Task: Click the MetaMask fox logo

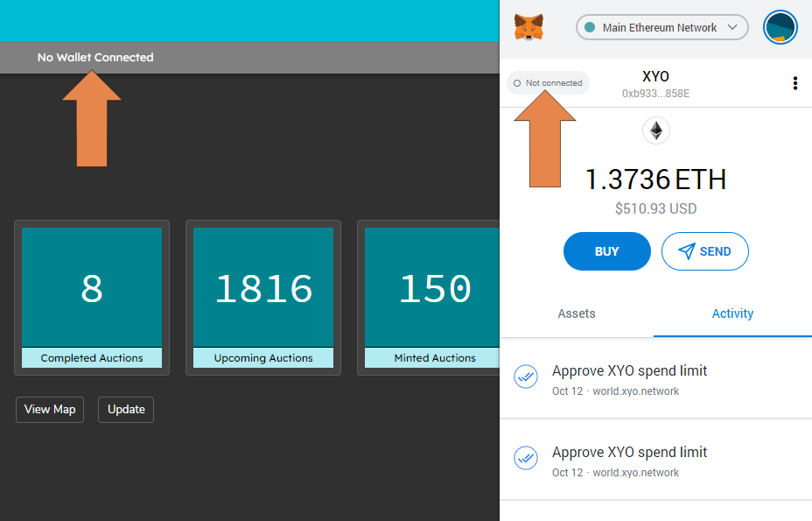Action: tap(528, 27)
